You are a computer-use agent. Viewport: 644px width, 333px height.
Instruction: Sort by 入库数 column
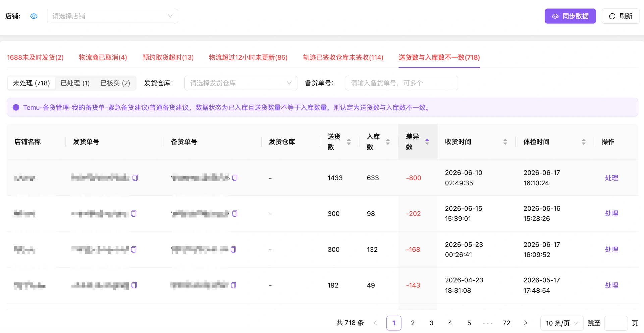click(x=388, y=142)
